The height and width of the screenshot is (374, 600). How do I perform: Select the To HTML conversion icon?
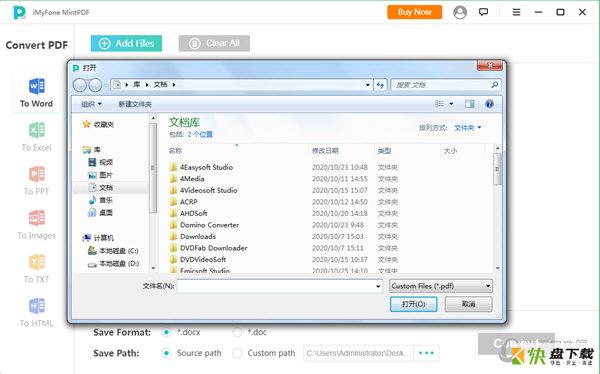[37, 306]
